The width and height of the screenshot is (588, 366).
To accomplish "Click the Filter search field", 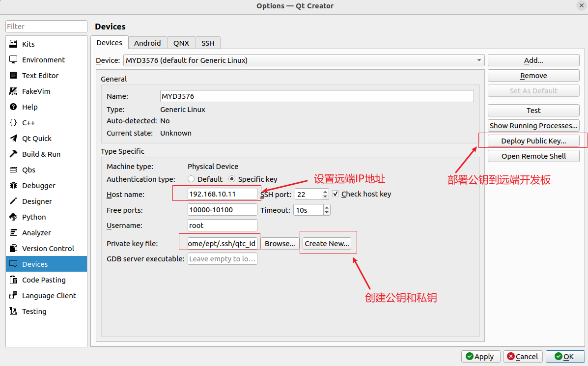I will coord(46,26).
